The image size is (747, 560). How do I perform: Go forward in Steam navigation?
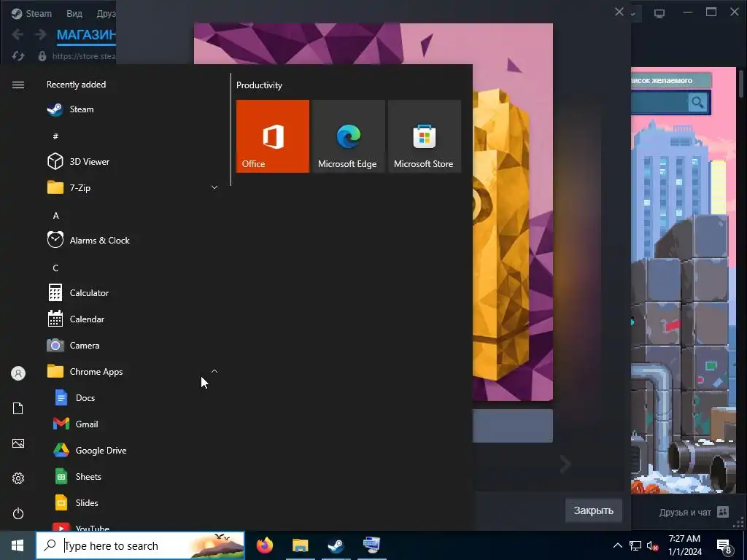[x=41, y=34]
